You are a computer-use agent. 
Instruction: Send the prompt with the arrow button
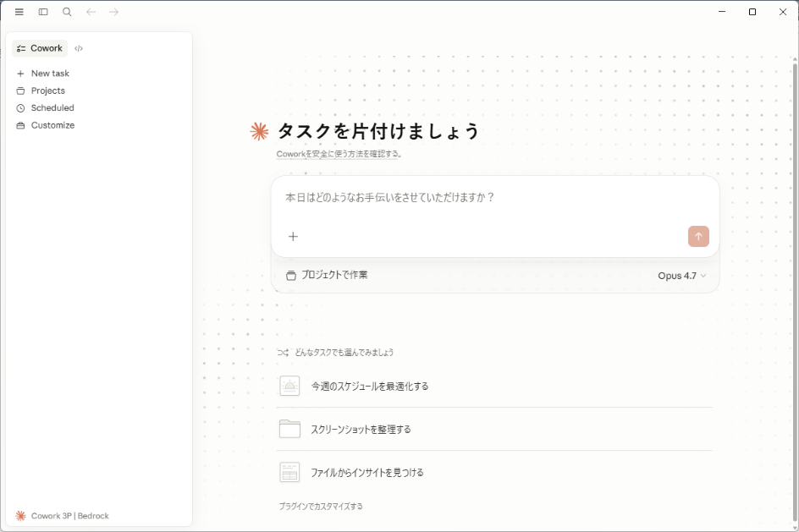pyautogui.click(x=698, y=236)
